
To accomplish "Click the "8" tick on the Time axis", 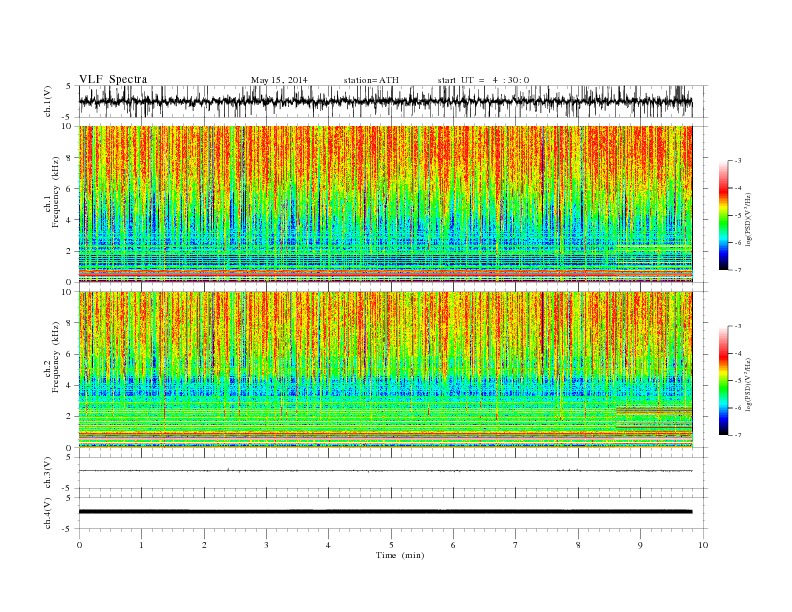I will (578, 545).
